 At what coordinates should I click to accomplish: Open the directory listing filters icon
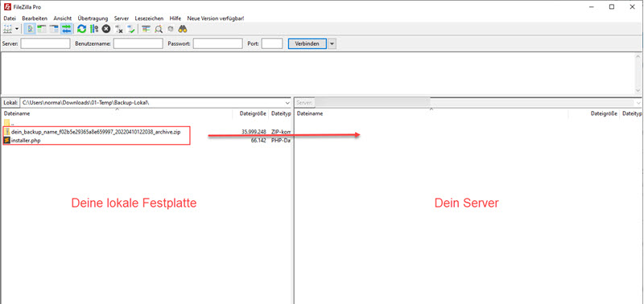[146, 29]
